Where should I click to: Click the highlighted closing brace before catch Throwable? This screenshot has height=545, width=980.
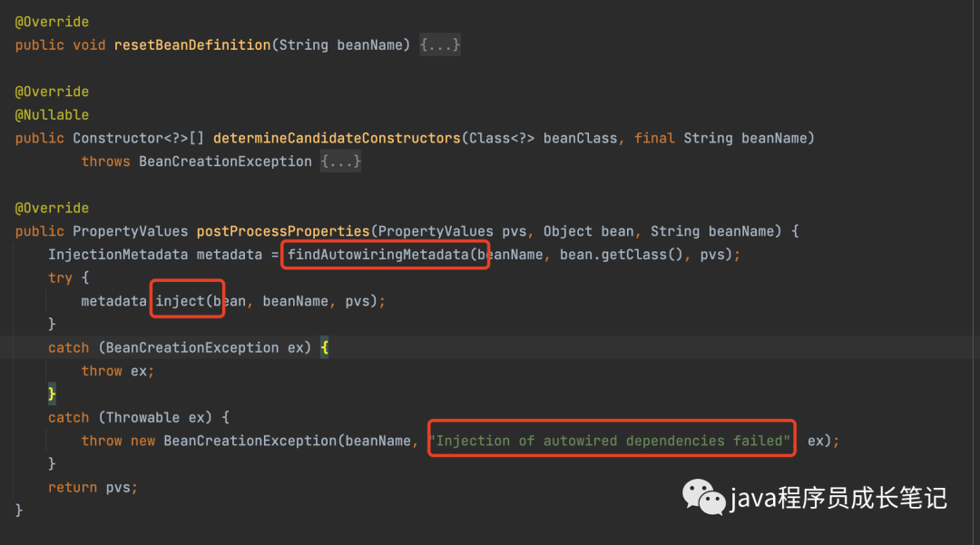point(52,394)
